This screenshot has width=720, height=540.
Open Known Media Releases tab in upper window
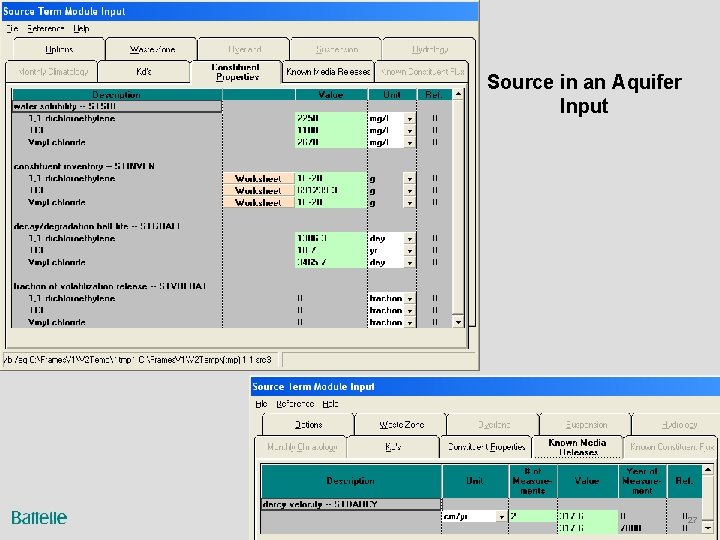pos(328,72)
